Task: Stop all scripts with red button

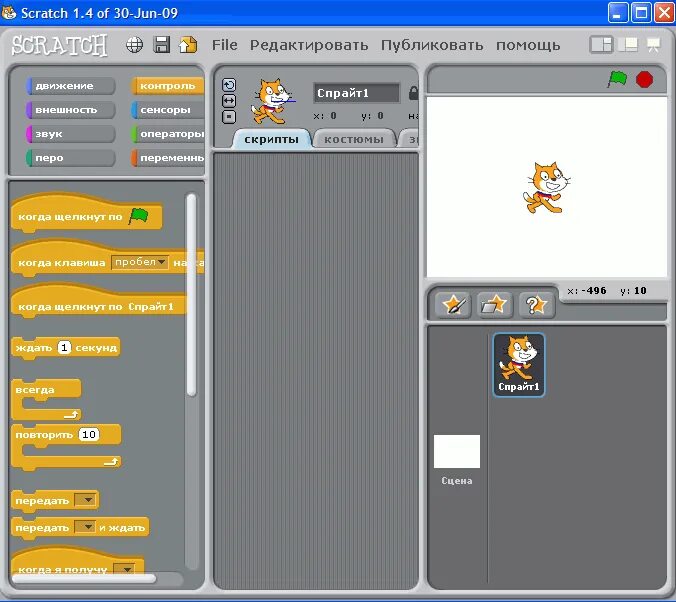Action: point(645,79)
